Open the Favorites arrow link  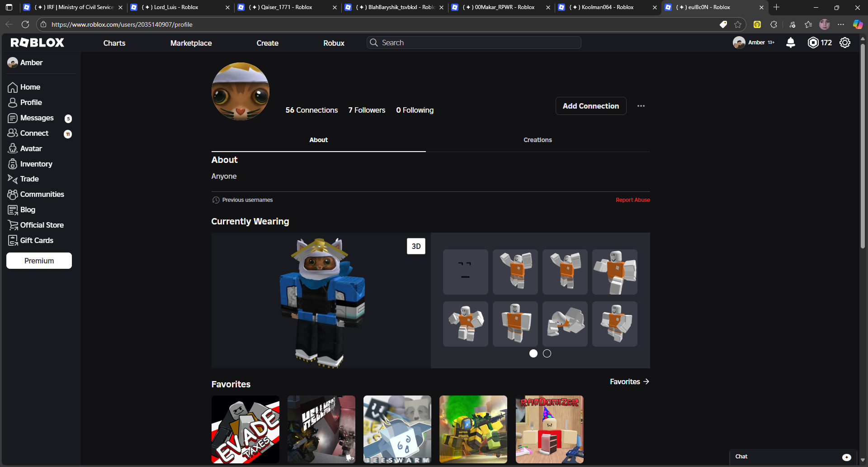629,382
